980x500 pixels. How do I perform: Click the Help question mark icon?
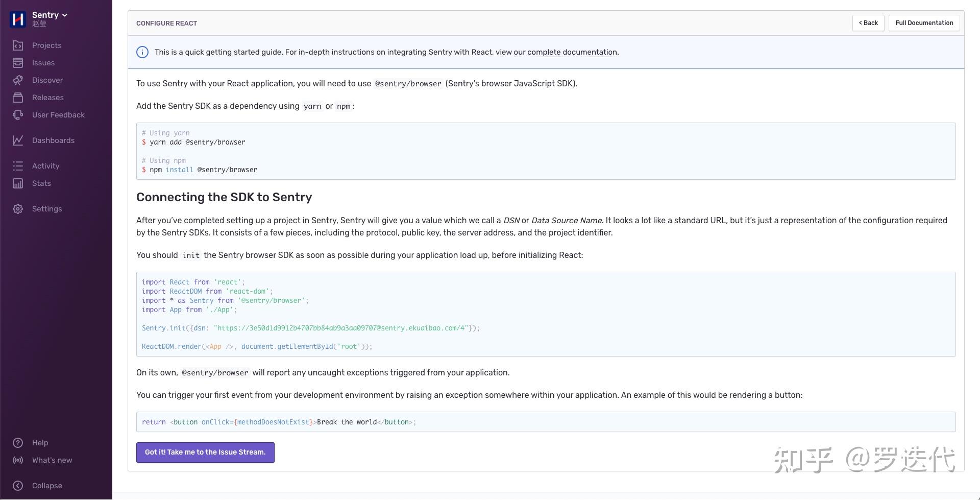(18, 443)
